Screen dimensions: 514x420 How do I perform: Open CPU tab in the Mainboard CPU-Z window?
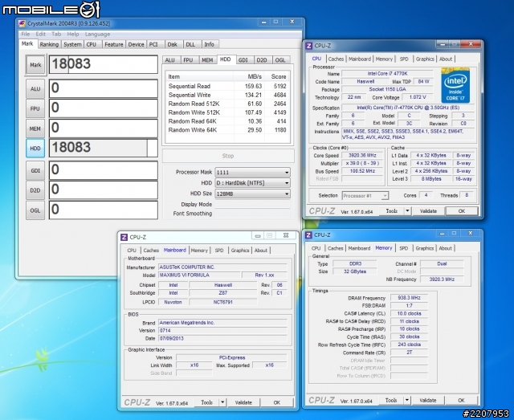click(x=132, y=251)
